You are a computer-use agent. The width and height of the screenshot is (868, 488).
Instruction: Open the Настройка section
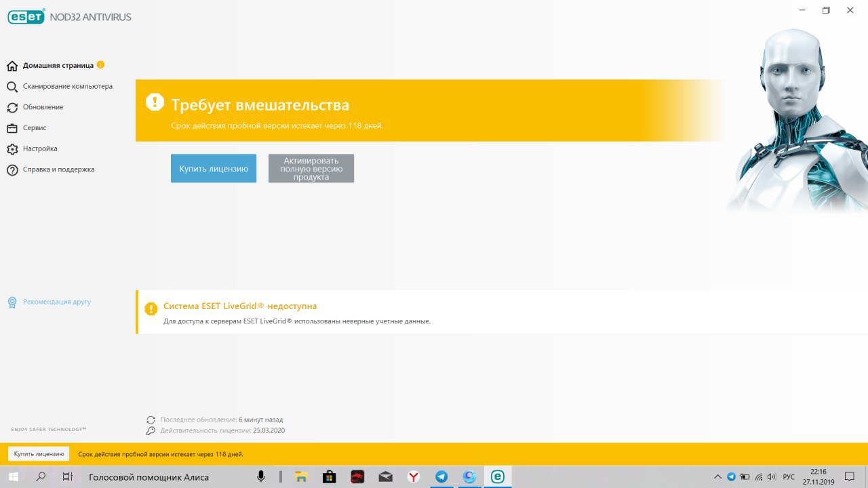click(40, 148)
